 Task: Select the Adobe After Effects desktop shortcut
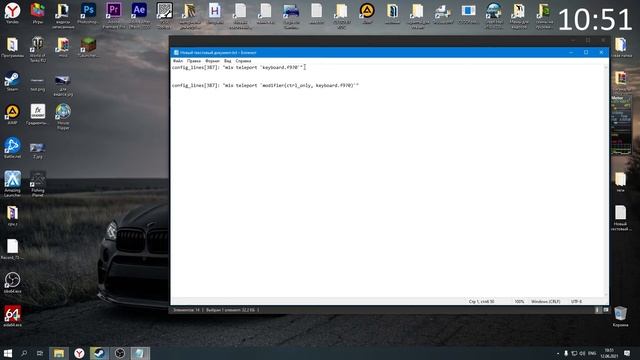coord(139,14)
